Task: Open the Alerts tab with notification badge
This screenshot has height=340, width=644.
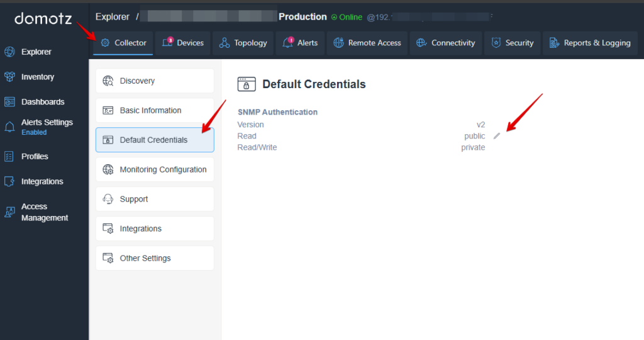Action: [300, 43]
